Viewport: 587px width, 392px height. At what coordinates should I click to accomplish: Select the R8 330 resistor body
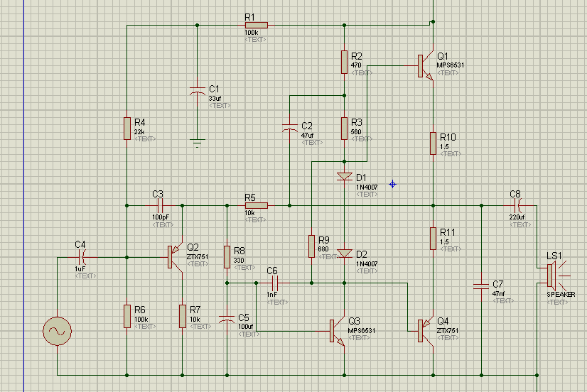[227, 256]
